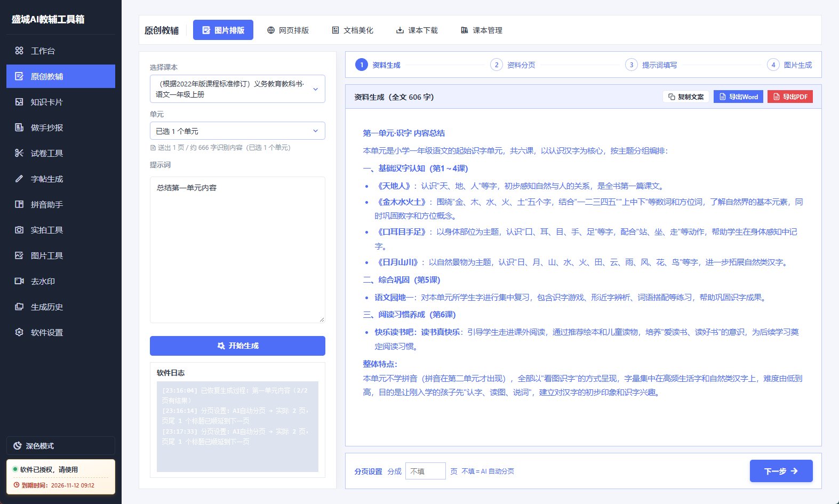Image resolution: width=839 pixels, height=504 pixels.
Task: Toggle 深色模式 dark mode
Action: point(61,446)
